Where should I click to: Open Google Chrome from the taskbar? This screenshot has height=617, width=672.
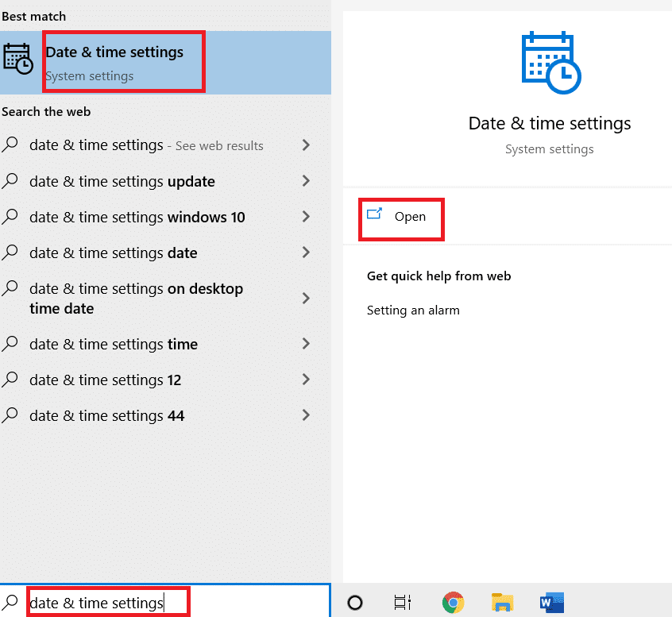point(453,603)
